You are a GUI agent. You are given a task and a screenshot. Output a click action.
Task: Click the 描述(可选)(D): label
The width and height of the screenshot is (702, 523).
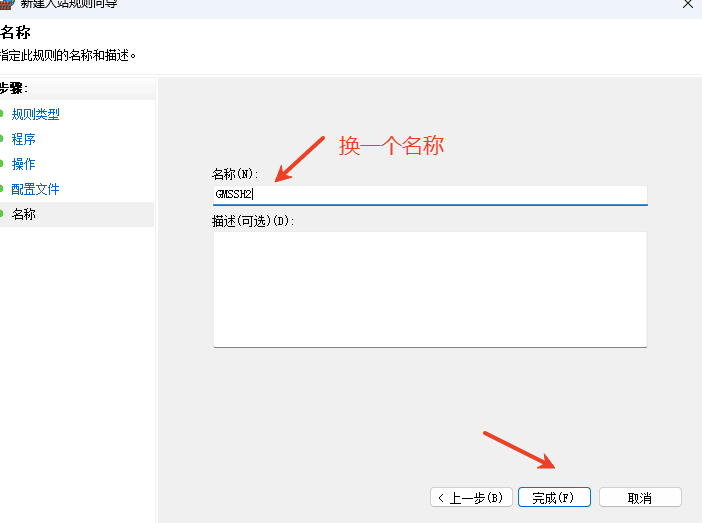click(x=253, y=221)
